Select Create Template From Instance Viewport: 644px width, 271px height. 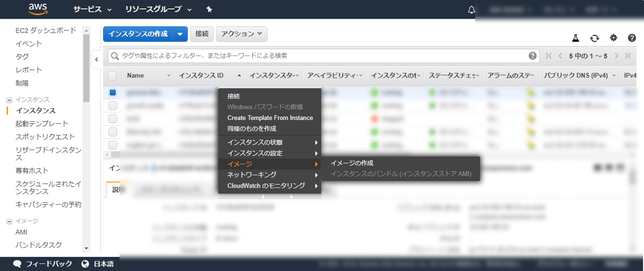pyautogui.click(x=270, y=118)
